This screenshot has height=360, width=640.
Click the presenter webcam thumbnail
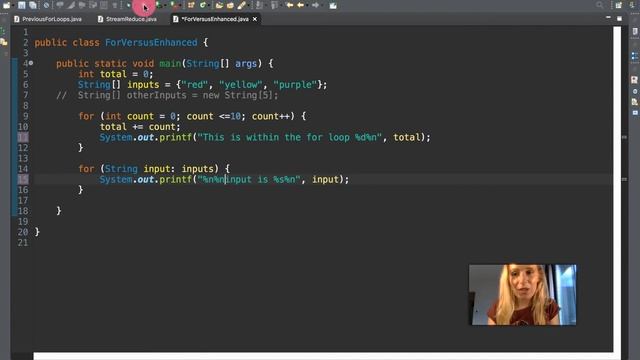522,295
